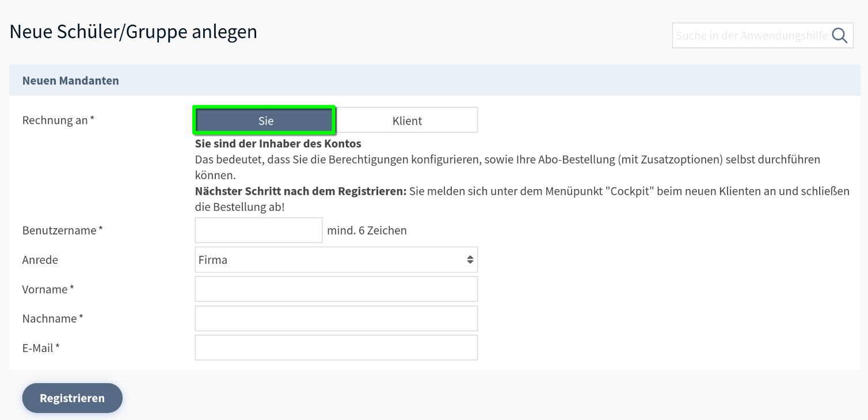Screen dimensions: 868x420
Task: Click the 'Anrede' label
Action: [x=40, y=260]
